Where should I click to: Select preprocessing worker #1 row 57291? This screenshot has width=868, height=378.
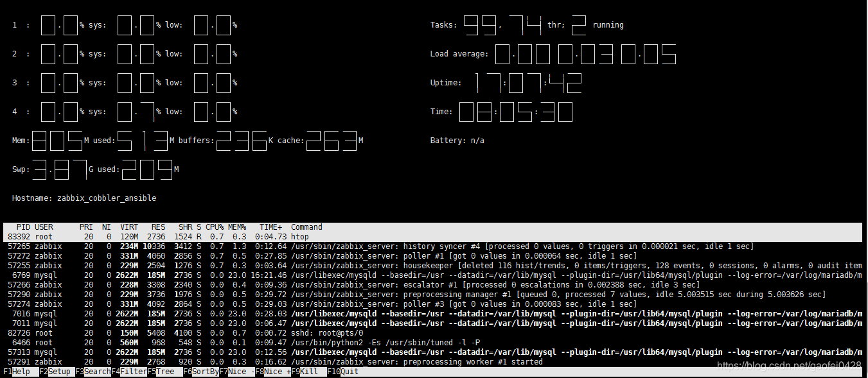(x=433, y=362)
